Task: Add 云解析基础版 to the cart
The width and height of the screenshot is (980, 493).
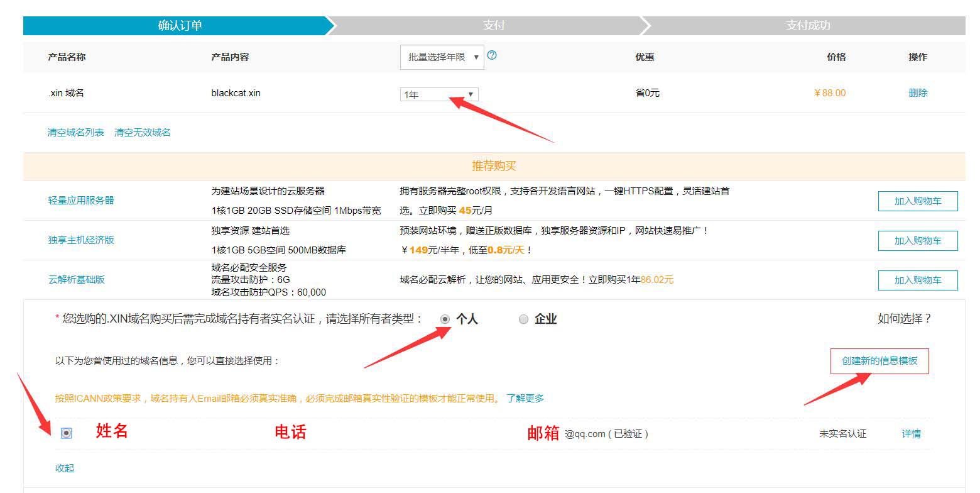Action: 917,280
